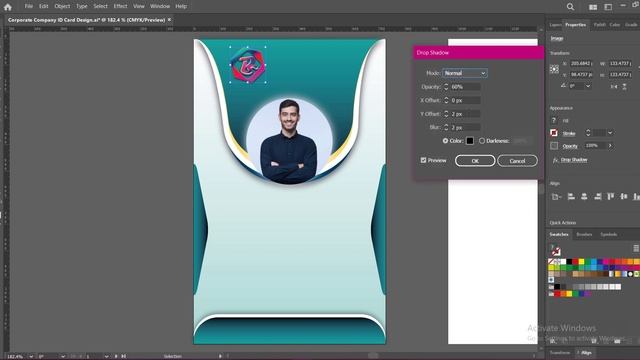Click the Swatches fill/stroke indicator icon

click(556, 251)
